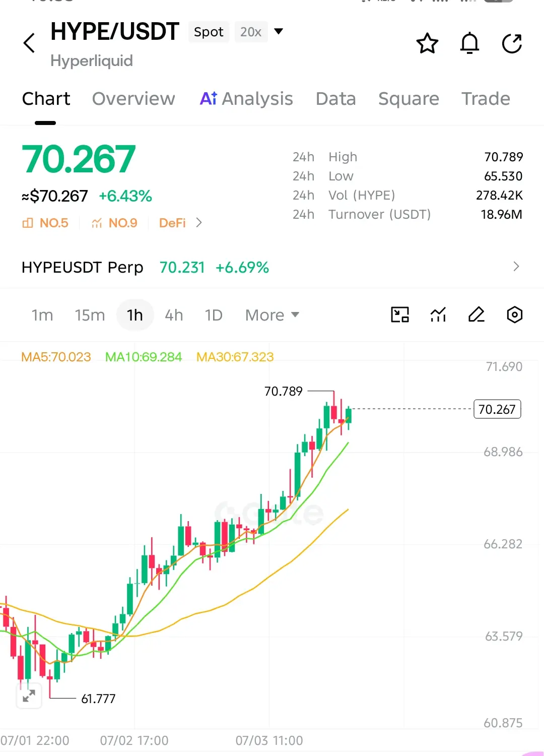Open picture-in-picture chart icon
The width and height of the screenshot is (544, 756).
400,315
